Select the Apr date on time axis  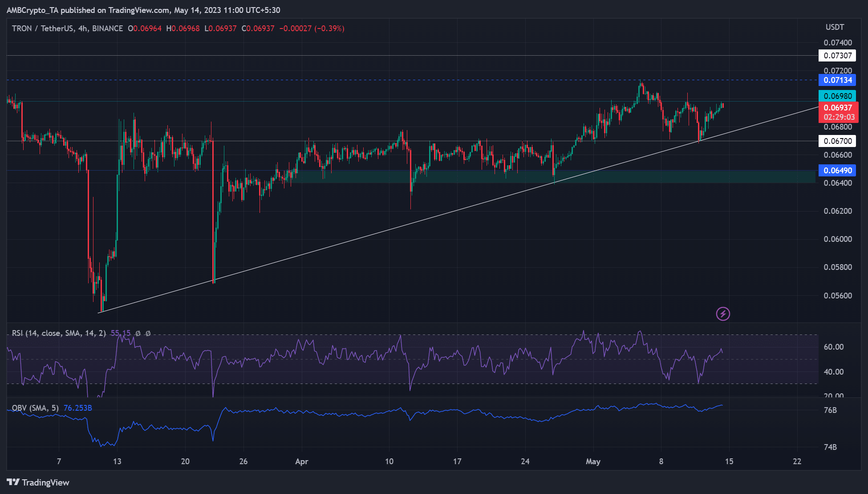point(302,461)
